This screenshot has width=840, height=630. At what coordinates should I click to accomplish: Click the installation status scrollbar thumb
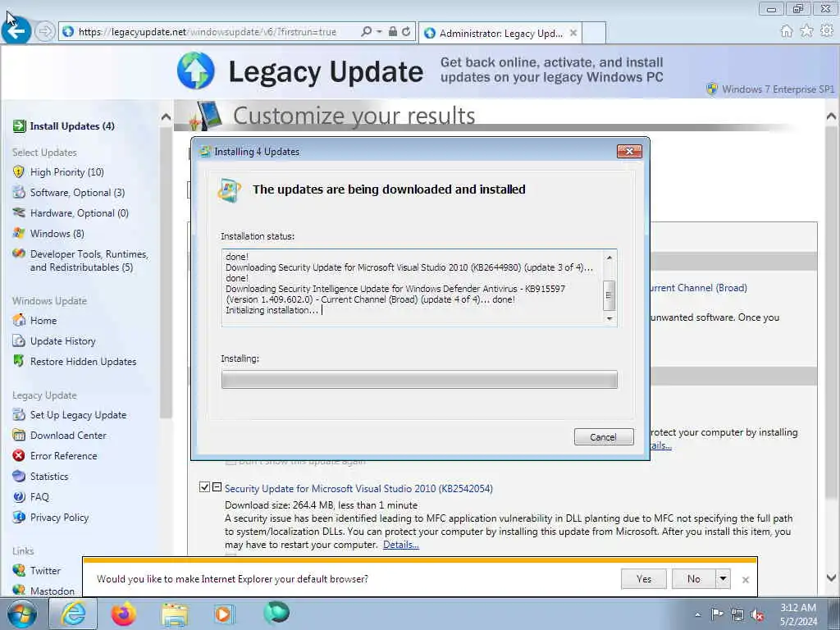pos(609,295)
